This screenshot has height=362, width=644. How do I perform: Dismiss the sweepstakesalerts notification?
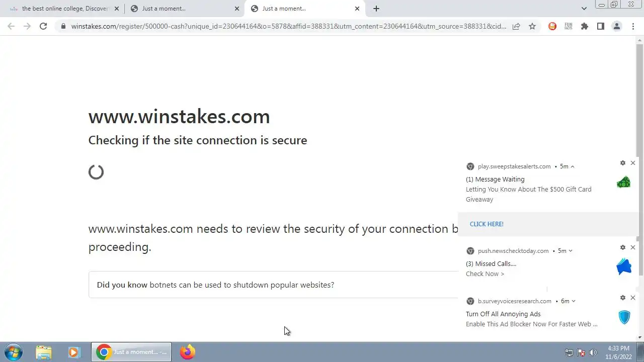point(633,163)
